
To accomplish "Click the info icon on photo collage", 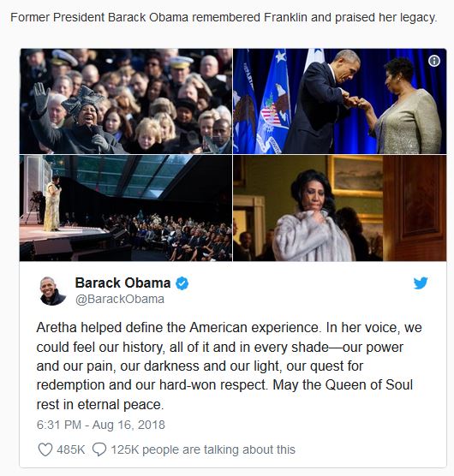I will (x=434, y=61).
